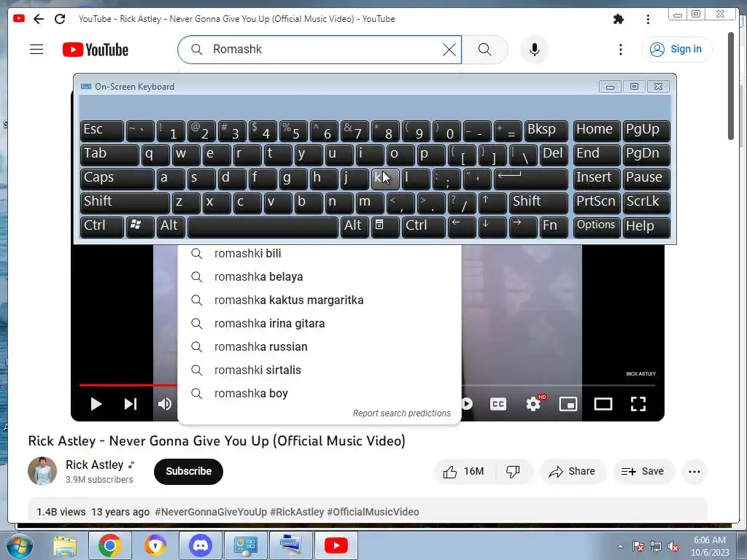Click the #NeverGonnaGiveYouUp hashtag
The height and width of the screenshot is (560, 747).
pyautogui.click(x=211, y=512)
